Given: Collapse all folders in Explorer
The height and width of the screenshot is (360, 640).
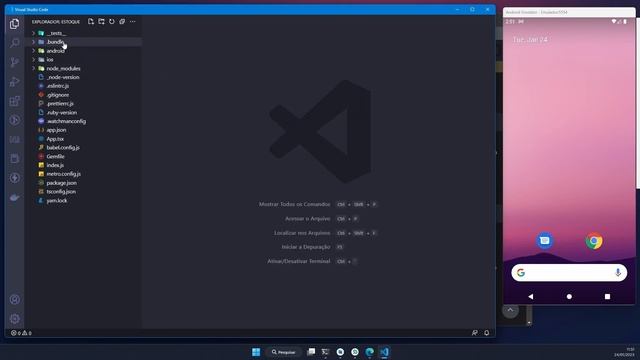Looking at the screenshot, I should pyautogui.click(x=122, y=22).
